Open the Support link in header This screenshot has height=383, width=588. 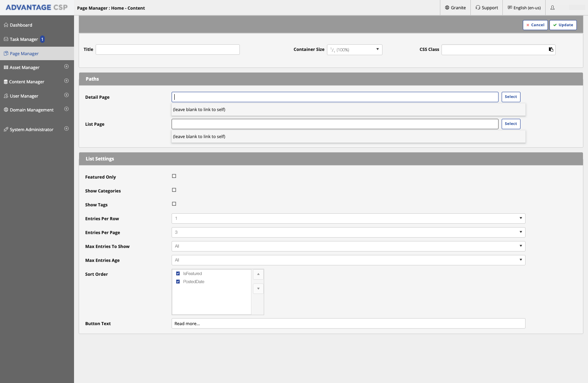[x=487, y=8]
